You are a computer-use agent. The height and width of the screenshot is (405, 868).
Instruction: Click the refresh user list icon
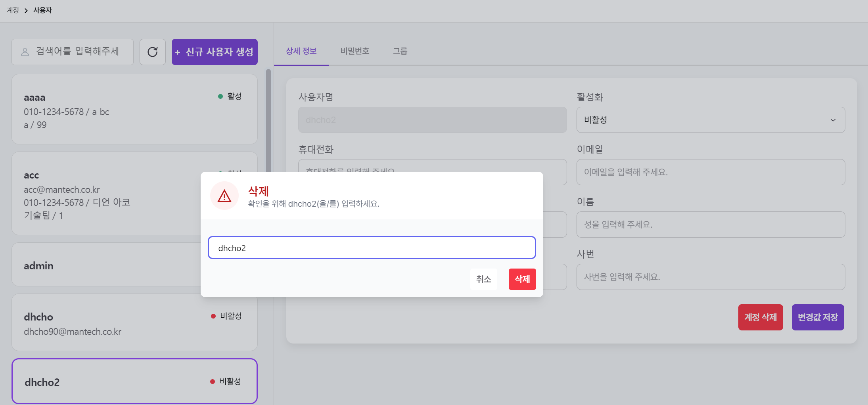pyautogui.click(x=153, y=52)
